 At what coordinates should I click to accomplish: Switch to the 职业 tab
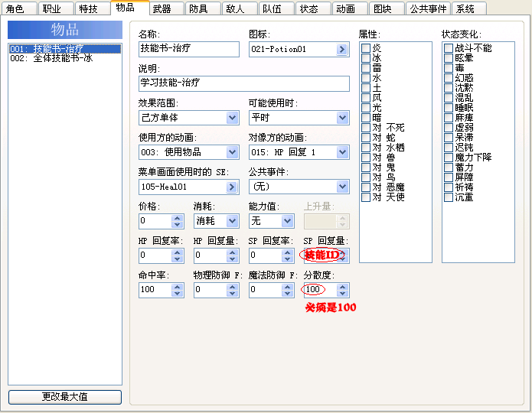coord(56,8)
